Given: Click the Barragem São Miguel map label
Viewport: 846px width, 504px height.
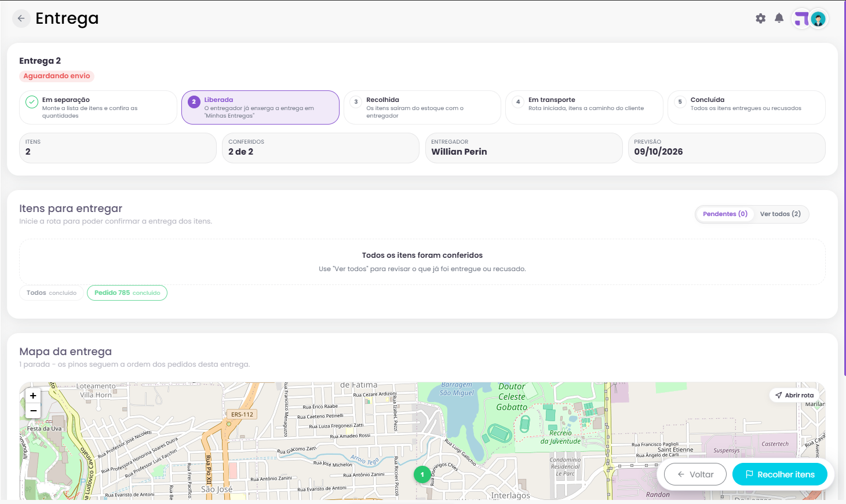Looking at the screenshot, I should tap(457, 389).
